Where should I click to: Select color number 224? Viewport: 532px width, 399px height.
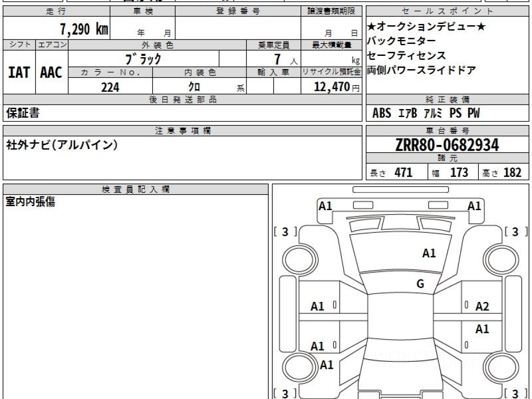pos(110,87)
